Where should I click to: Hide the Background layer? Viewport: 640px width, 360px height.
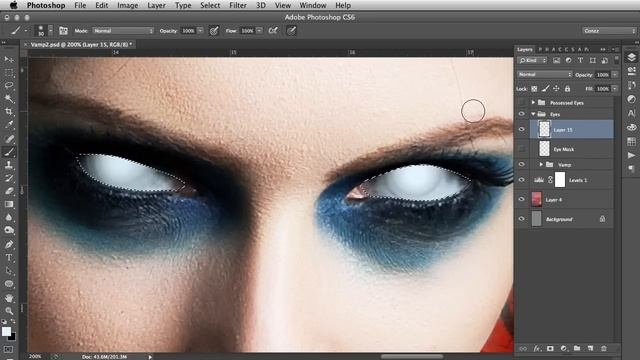pos(521,219)
